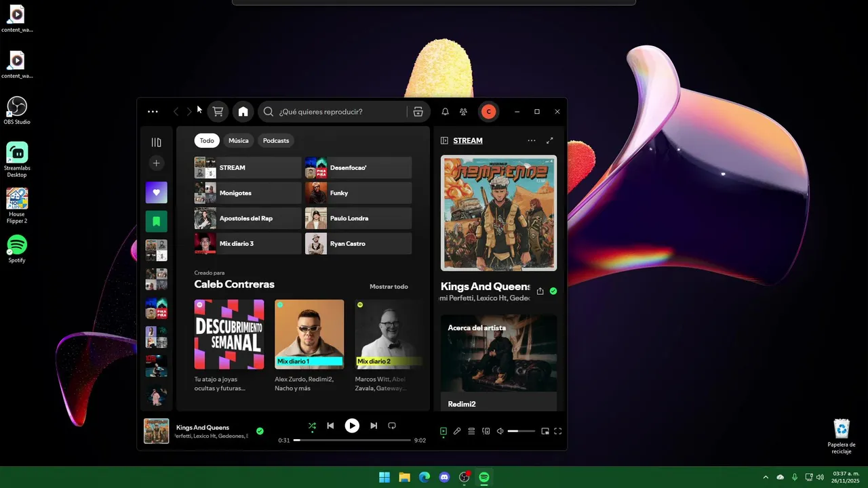Click 'Caleb Contreras' heading
The image size is (868, 488).
coord(234,285)
